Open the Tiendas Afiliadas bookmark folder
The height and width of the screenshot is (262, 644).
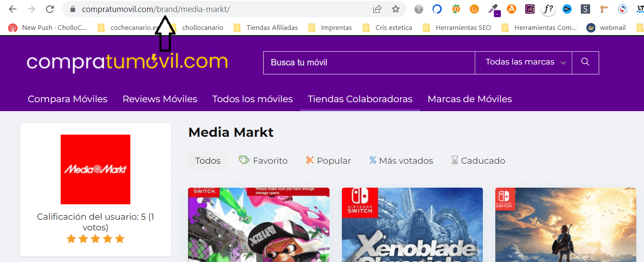[265, 28]
